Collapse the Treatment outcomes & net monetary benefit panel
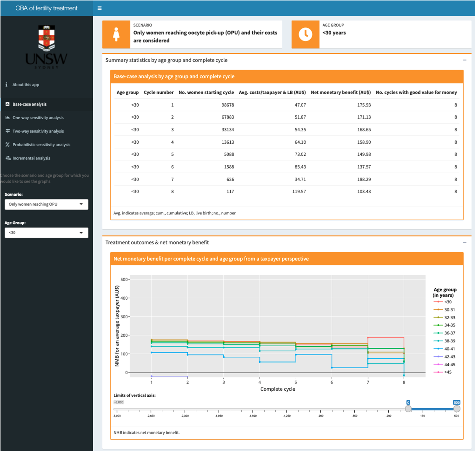 click(465, 243)
